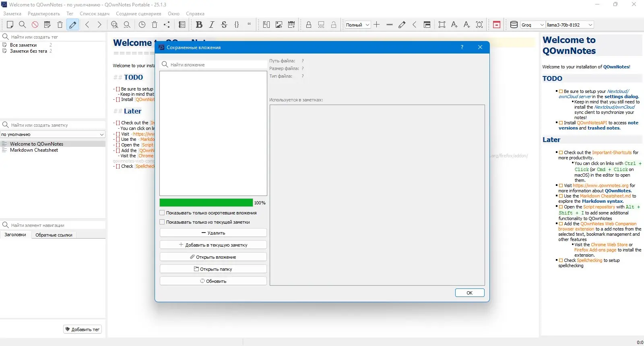The image size is (644, 346).
Task: Click the minus icon in the toolbar
Action: (x=389, y=25)
